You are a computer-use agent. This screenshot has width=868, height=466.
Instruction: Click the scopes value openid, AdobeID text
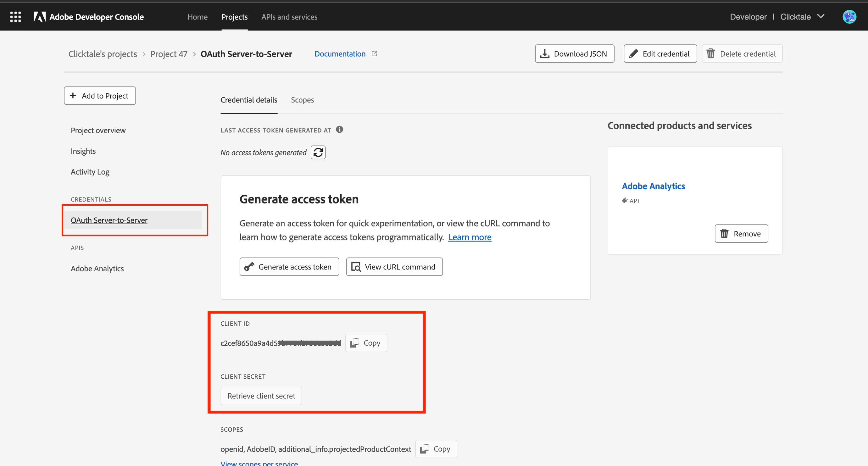pos(316,449)
